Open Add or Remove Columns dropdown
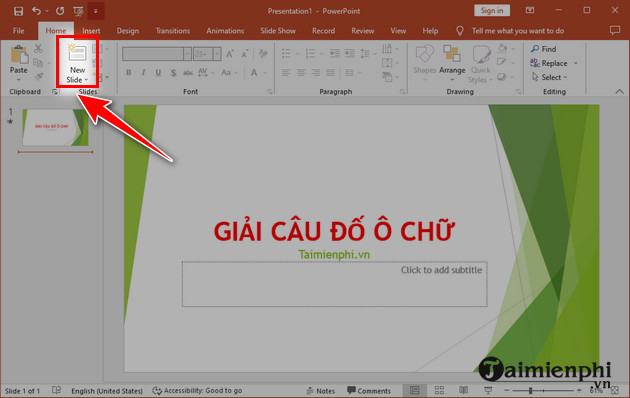The height and width of the screenshot is (398, 630). [353, 73]
